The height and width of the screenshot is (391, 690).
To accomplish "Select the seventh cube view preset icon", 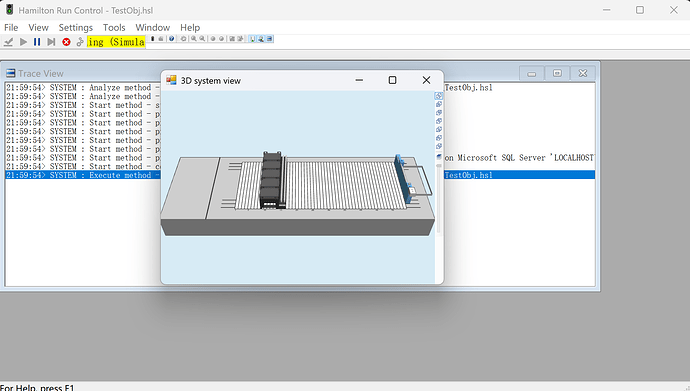I will [439, 146].
